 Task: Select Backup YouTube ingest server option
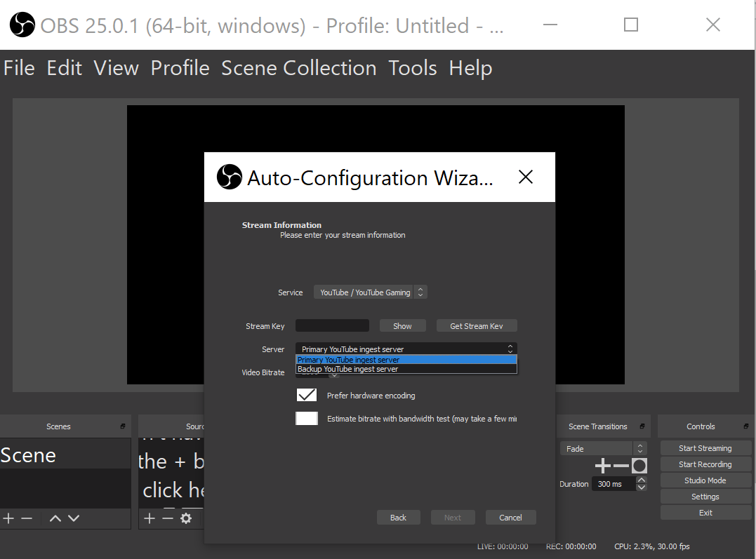[406, 369]
